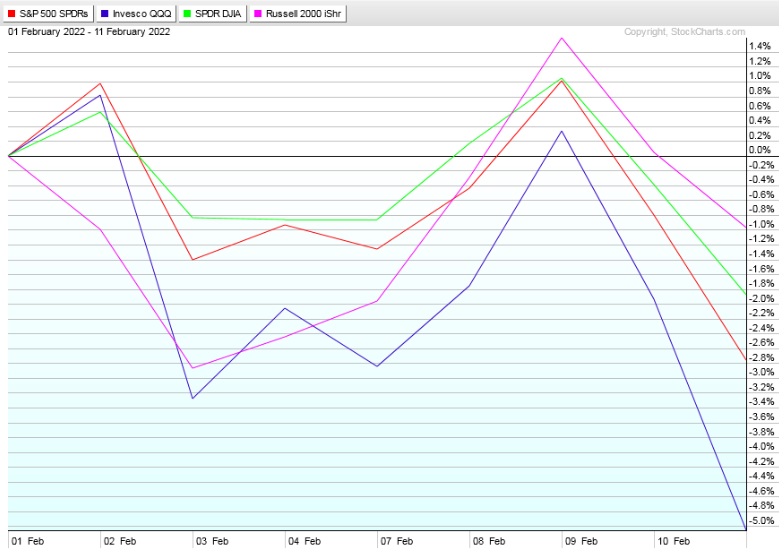Click the 0.6% y-axis label
This screenshot has width=784, height=560.
[760, 106]
